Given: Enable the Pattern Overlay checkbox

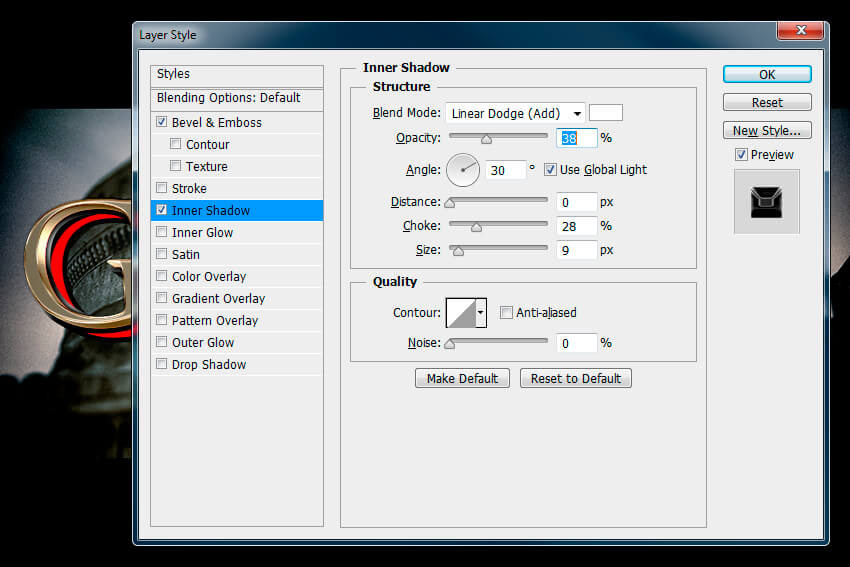Looking at the screenshot, I should coord(162,320).
